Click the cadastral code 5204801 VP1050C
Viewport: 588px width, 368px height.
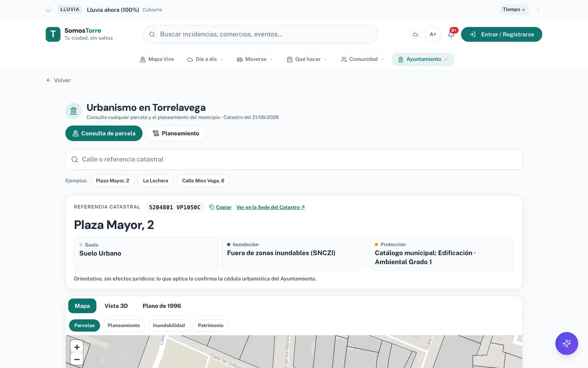175,207
